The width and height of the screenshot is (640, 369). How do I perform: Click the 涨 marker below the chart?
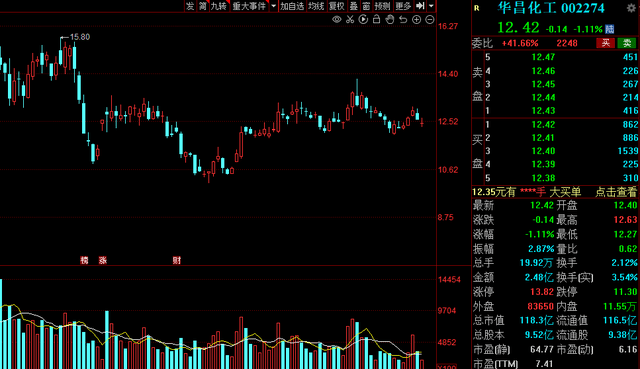coord(103,260)
